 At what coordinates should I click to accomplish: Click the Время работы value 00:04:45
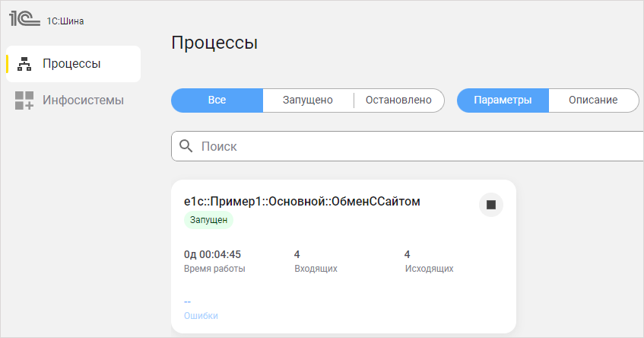click(x=212, y=254)
